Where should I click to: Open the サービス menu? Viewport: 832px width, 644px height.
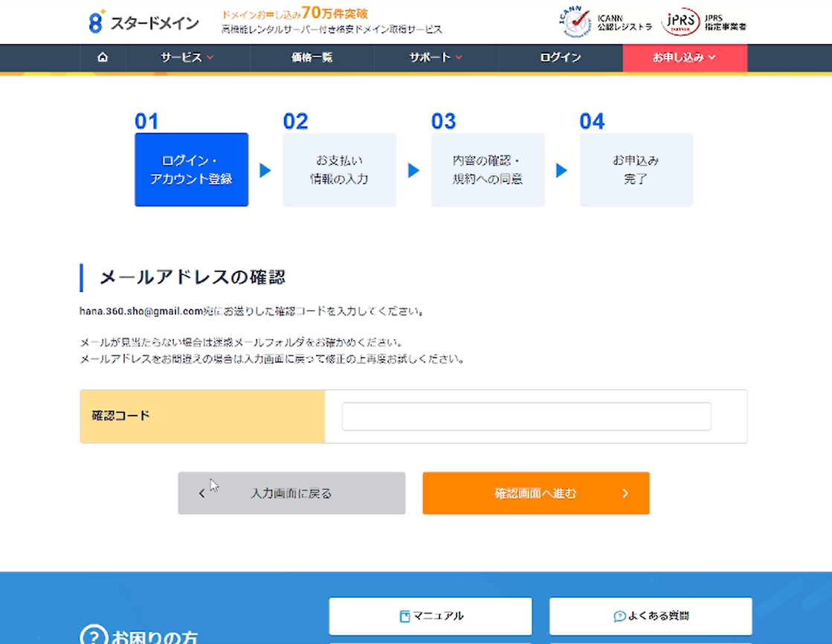[187, 57]
